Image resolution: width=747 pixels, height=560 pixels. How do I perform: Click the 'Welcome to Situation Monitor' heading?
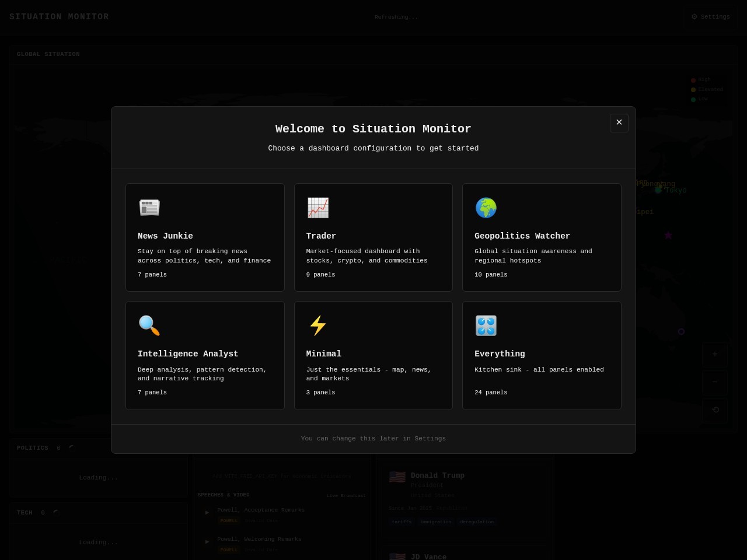point(373,129)
